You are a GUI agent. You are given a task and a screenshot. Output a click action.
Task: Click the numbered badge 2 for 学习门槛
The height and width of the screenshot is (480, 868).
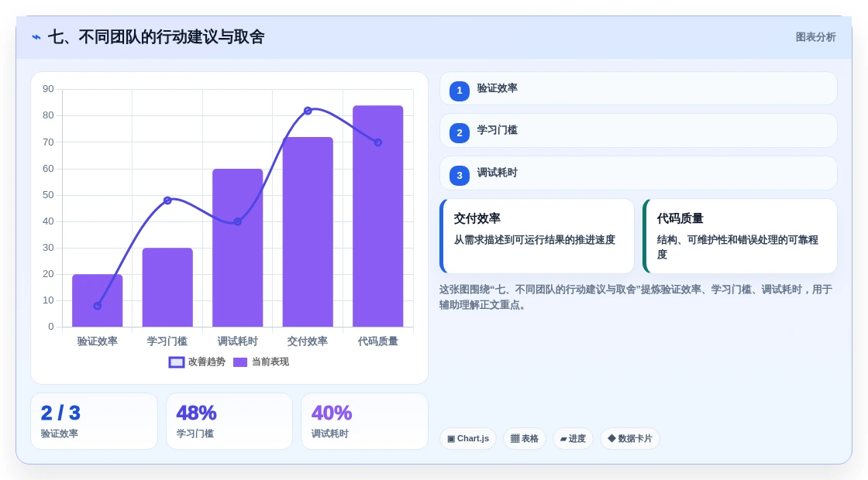click(x=460, y=132)
